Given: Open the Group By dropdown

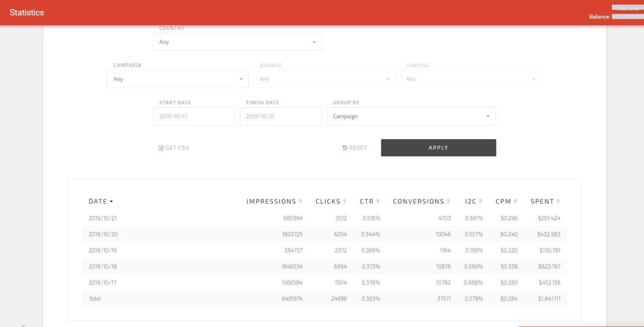Looking at the screenshot, I should pos(411,116).
